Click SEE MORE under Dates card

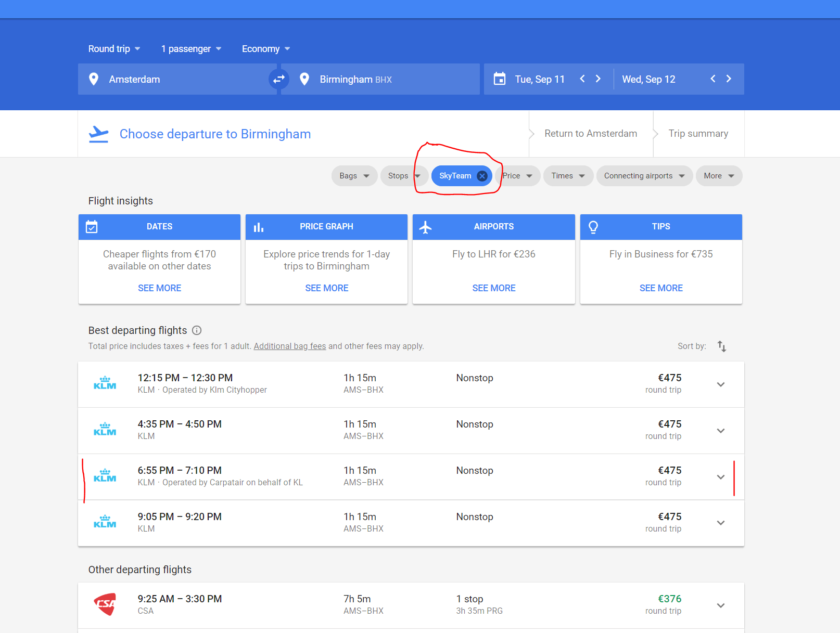pos(159,288)
